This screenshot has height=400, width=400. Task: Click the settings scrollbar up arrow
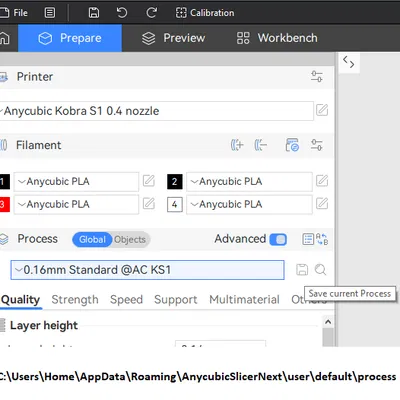pyautogui.click(x=328, y=322)
